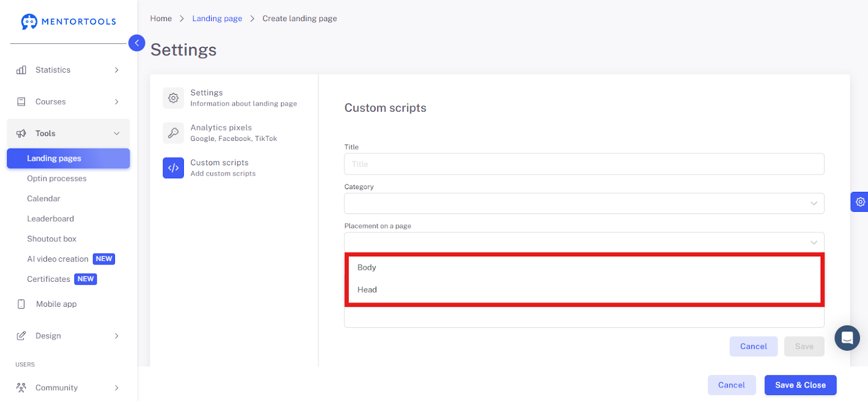Open Certificates in sidebar

click(x=62, y=279)
